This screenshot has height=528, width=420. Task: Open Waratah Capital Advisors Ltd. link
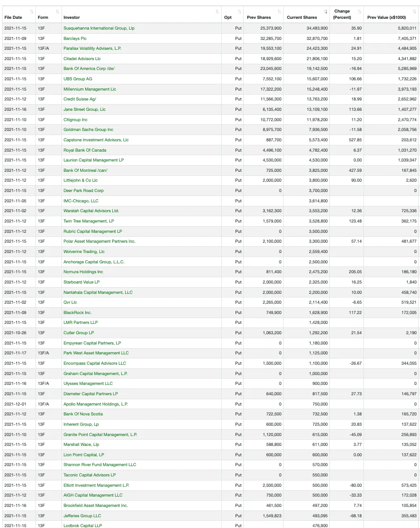pos(91,211)
